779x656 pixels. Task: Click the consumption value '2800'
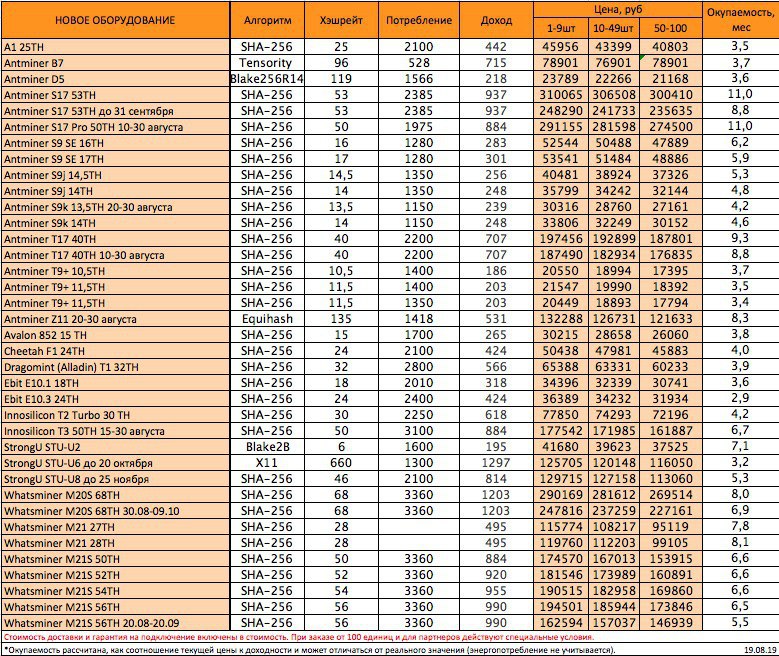click(419, 367)
